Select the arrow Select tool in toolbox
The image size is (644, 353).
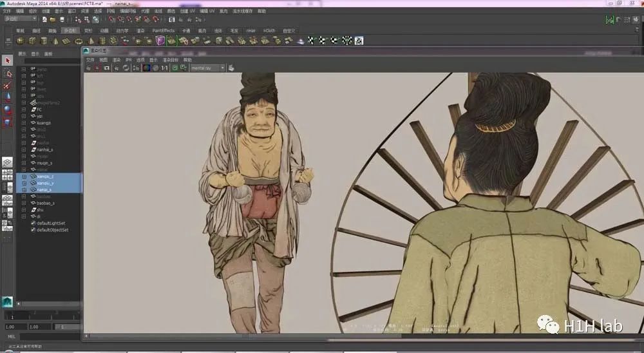click(x=8, y=61)
